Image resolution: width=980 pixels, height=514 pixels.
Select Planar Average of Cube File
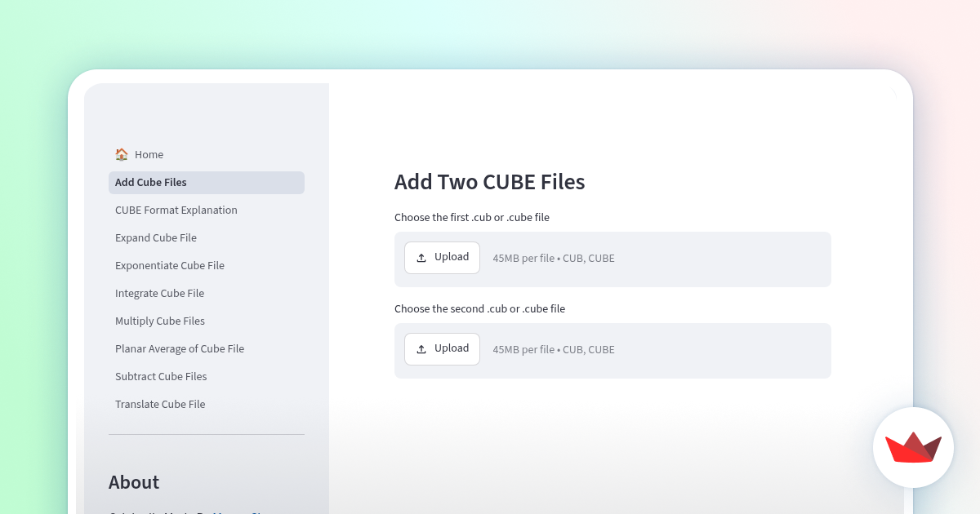[x=206, y=349]
